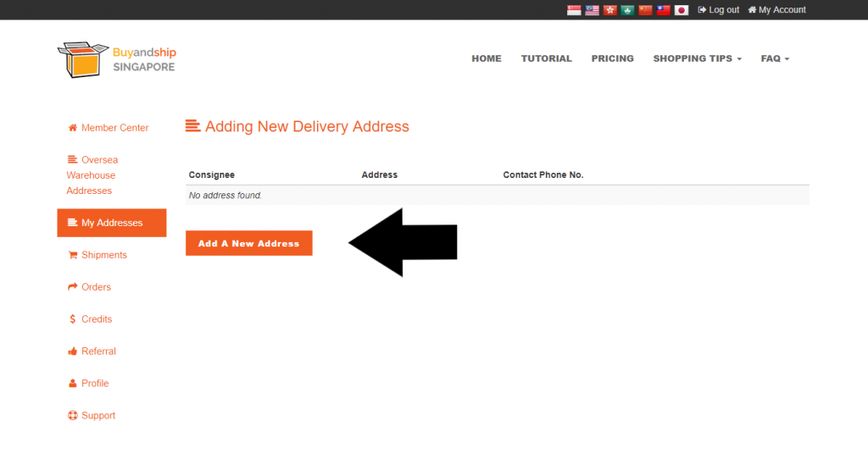Select the Hong Kong flag icon

point(610,10)
